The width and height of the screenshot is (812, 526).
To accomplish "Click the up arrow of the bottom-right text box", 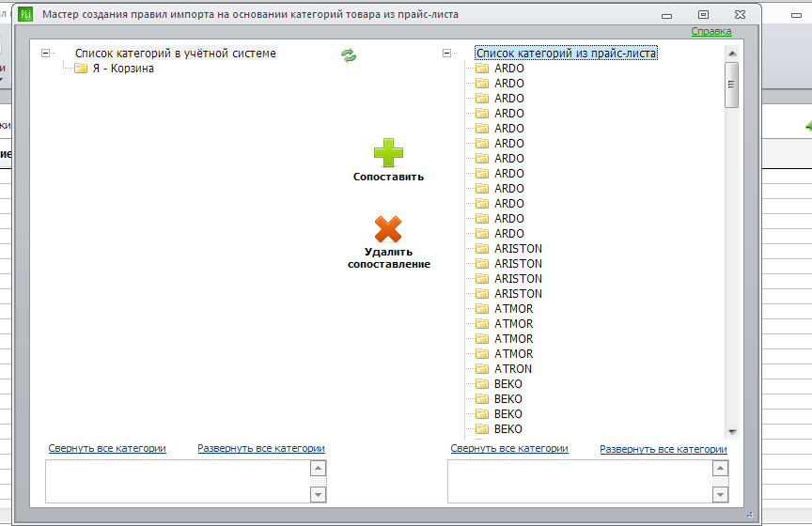I will pyautogui.click(x=720, y=469).
